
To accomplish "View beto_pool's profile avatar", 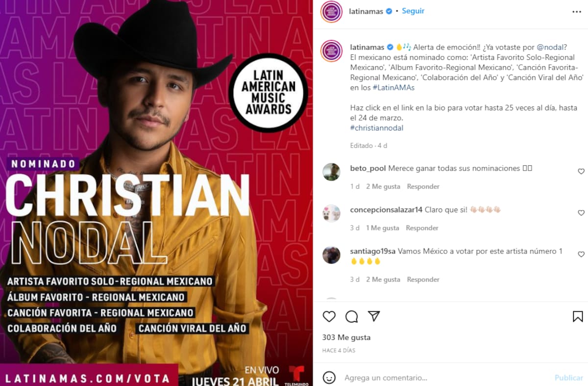I will coord(331,172).
